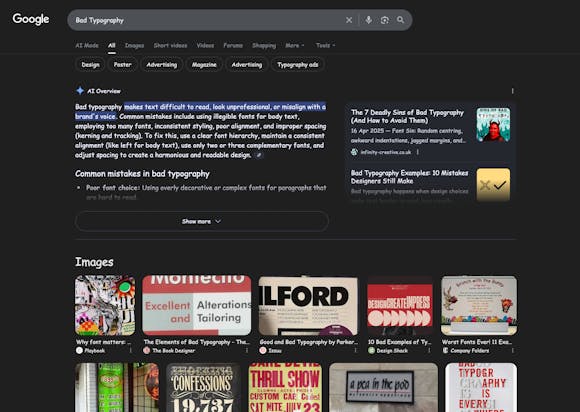This screenshot has height=412, width=580.
Task: Click the Design Shack source favicon
Action: [x=371, y=350]
